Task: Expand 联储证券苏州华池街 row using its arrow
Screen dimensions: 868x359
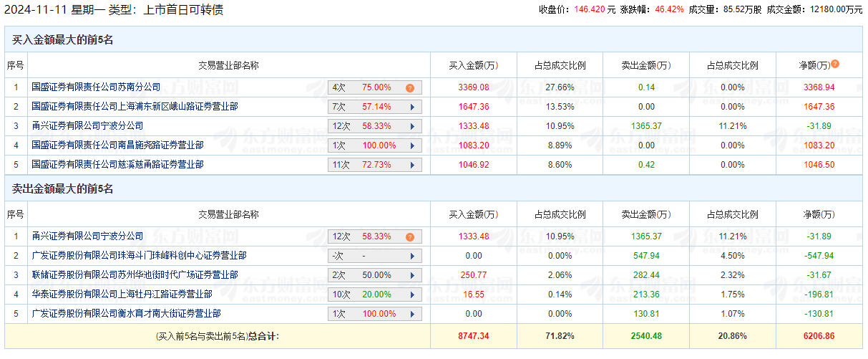Action: click(412, 275)
